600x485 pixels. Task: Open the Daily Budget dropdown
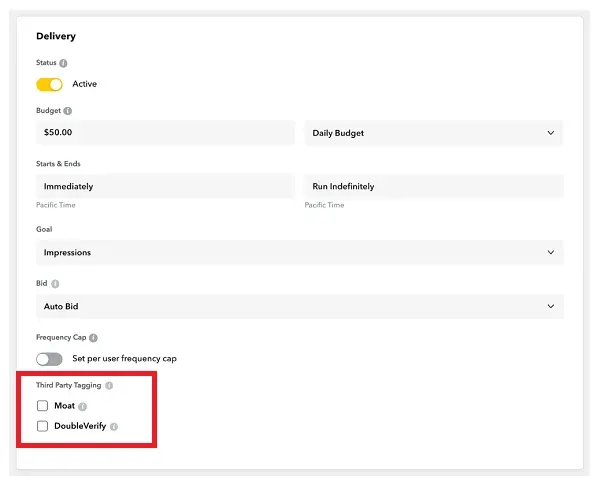(433, 133)
